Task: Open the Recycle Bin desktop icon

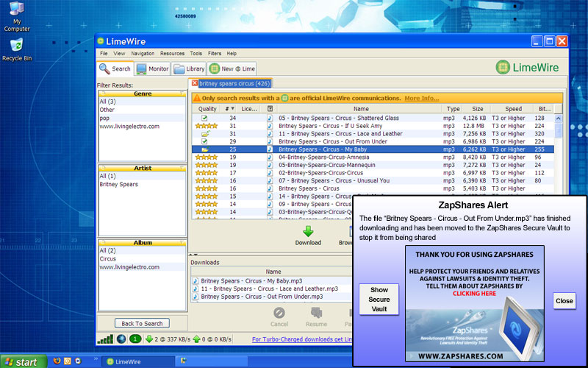Action: pos(16,49)
